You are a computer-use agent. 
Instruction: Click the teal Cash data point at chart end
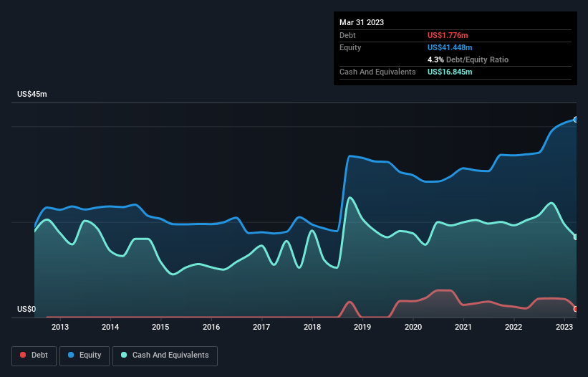click(x=576, y=237)
